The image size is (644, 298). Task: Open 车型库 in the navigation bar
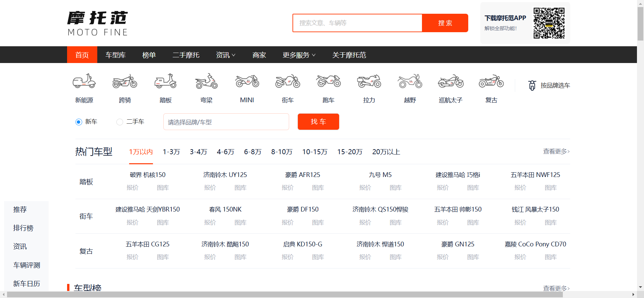(x=115, y=55)
